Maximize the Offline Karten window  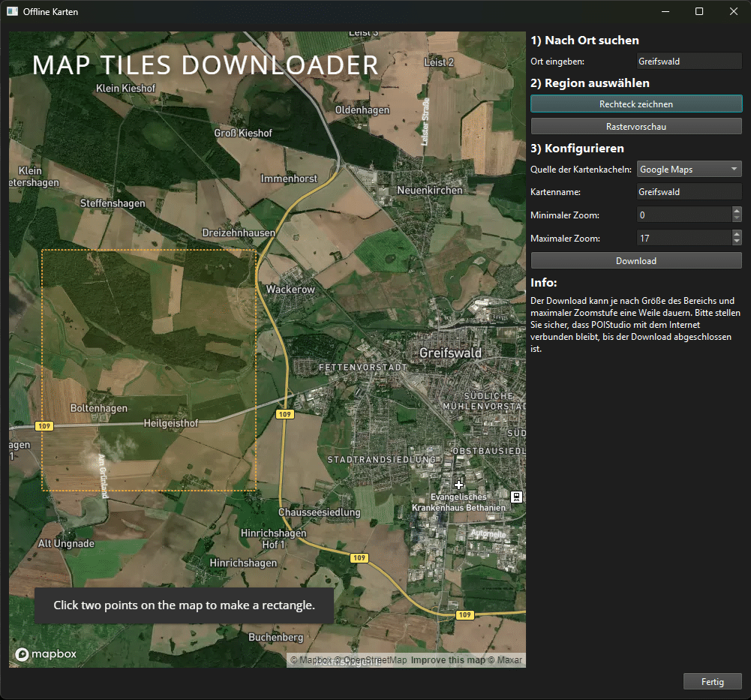pos(699,11)
